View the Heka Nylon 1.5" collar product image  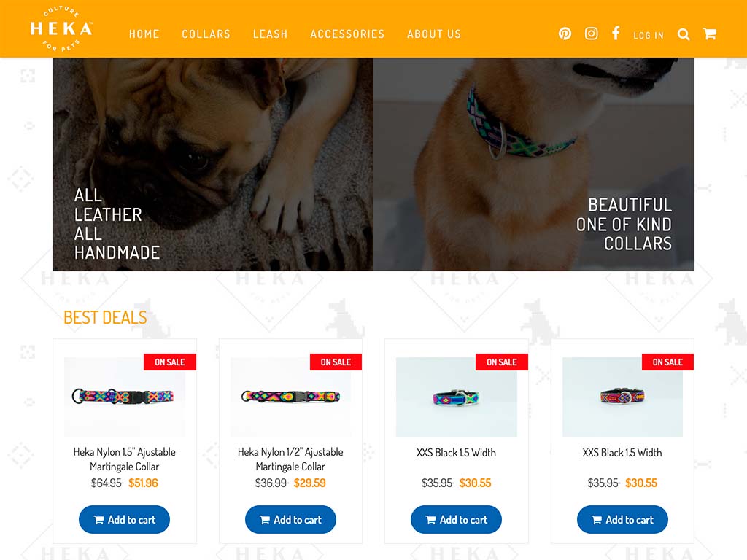pos(124,397)
